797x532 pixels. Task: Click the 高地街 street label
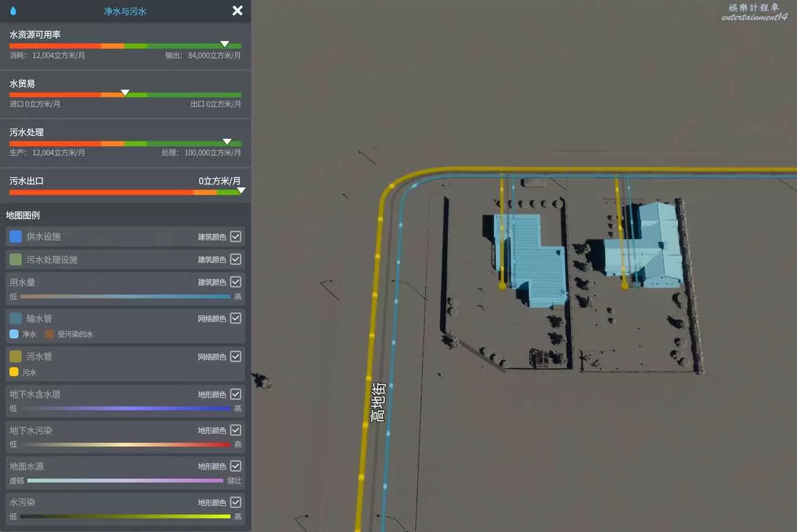(378, 402)
